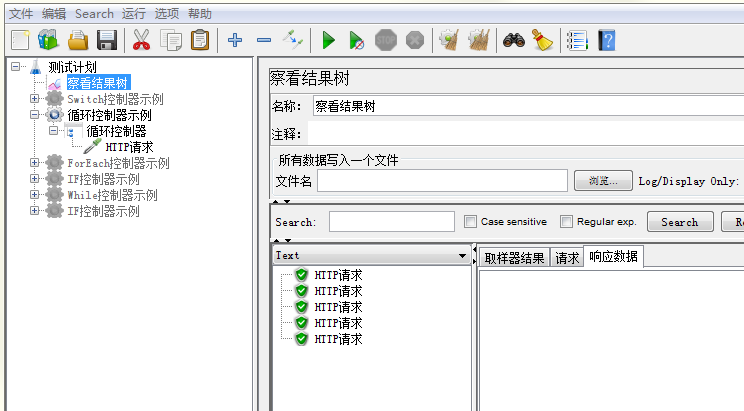Expand the ForEach控制器示例 node

click(x=34, y=163)
